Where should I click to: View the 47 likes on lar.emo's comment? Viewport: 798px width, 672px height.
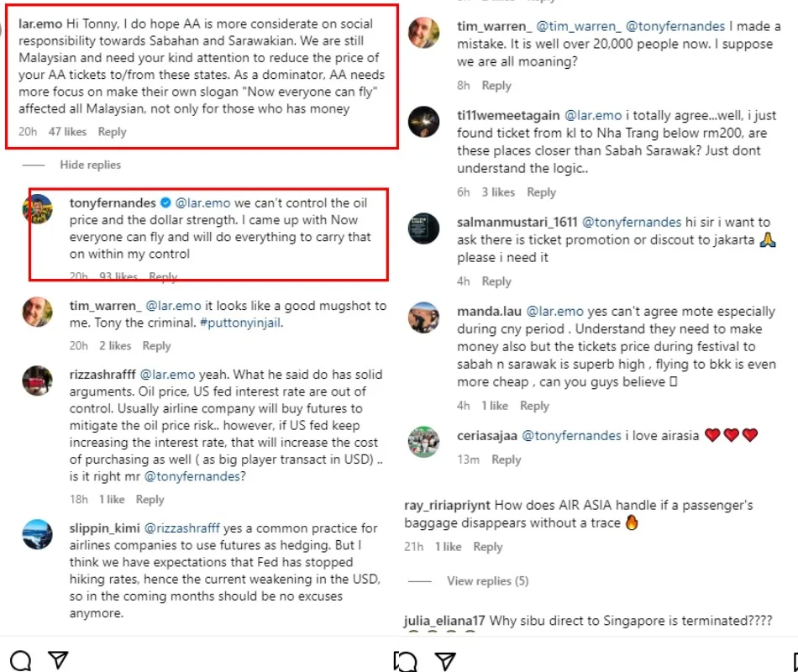pos(67,132)
